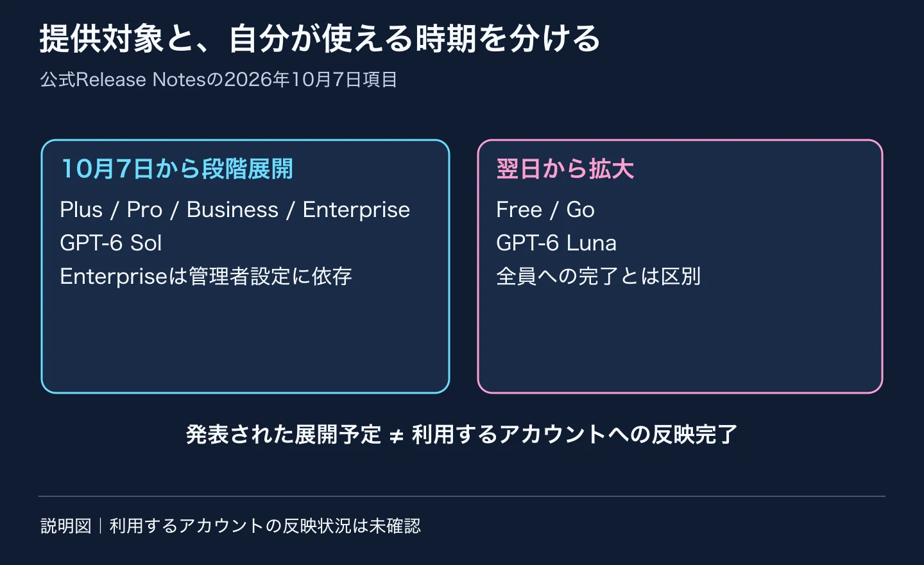924x565 pixels.
Task: Click the main title 提供対象と、自分が使える時期を分ける
Action: click(x=320, y=39)
